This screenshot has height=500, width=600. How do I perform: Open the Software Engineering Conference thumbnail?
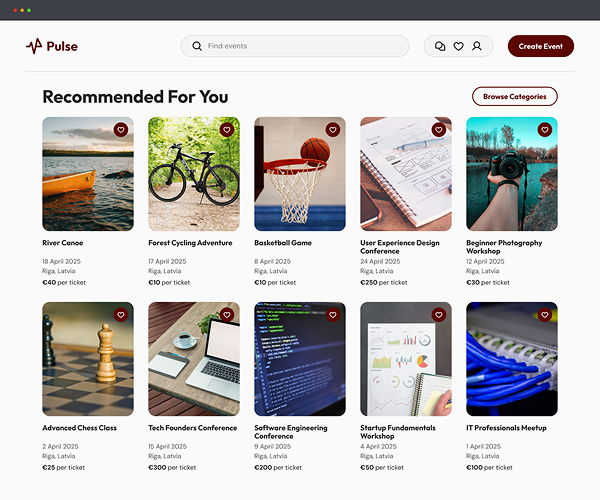click(x=300, y=359)
